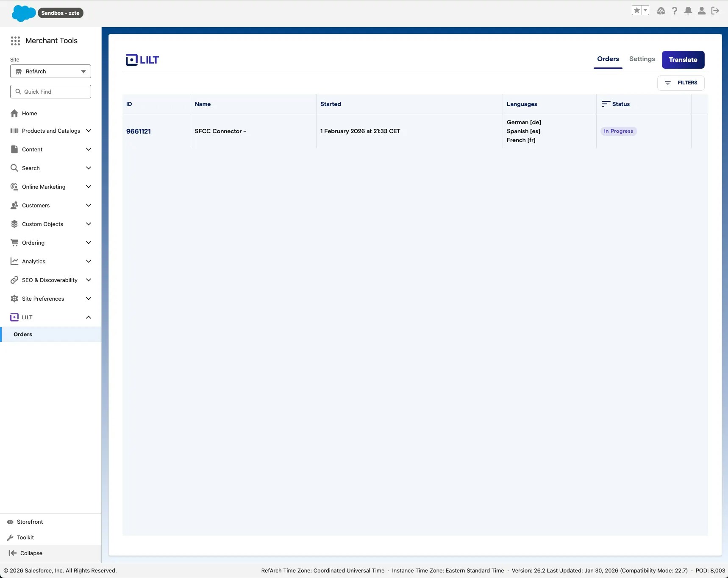Click the LILT sidebar icon
This screenshot has height=578, width=728.
(14, 317)
